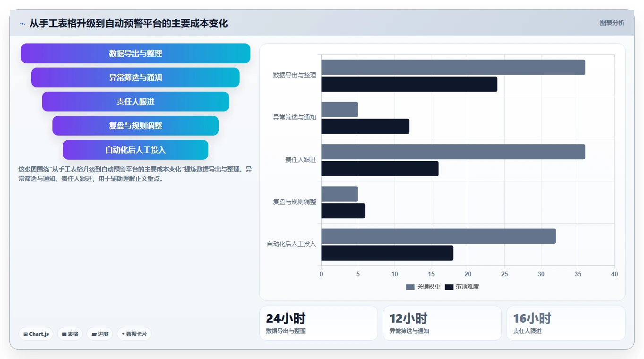The width and height of the screenshot is (644, 359).
Task: Open the 12小时 data card
Action: click(442, 323)
